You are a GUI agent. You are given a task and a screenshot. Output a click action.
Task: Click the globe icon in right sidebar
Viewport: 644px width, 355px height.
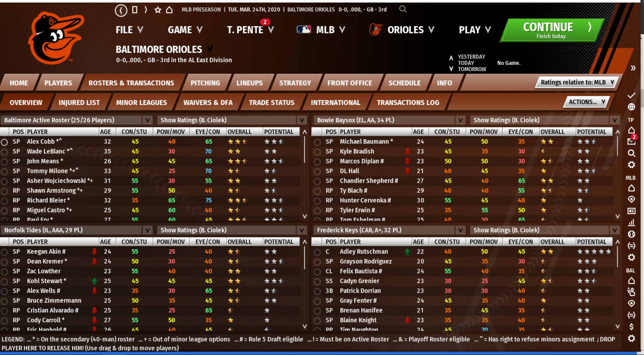click(x=631, y=107)
